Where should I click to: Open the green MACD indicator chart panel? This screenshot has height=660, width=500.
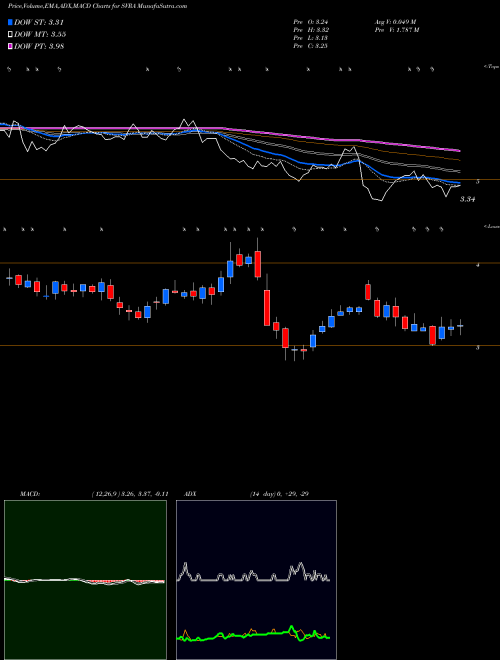85,580
